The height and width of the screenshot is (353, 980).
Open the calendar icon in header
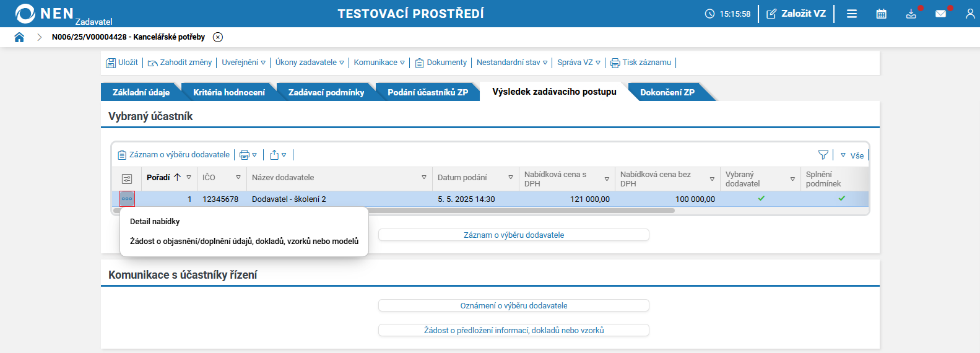[882, 14]
